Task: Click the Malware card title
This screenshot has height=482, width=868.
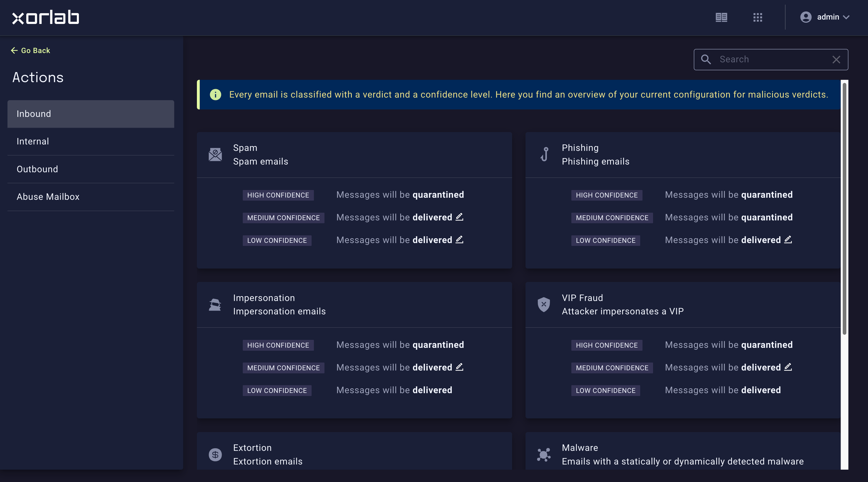Action: point(580,448)
